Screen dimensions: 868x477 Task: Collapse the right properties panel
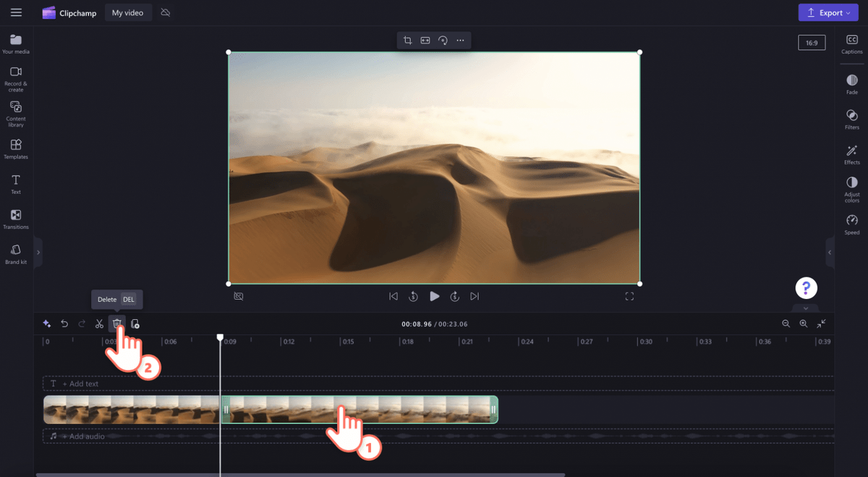click(x=830, y=253)
